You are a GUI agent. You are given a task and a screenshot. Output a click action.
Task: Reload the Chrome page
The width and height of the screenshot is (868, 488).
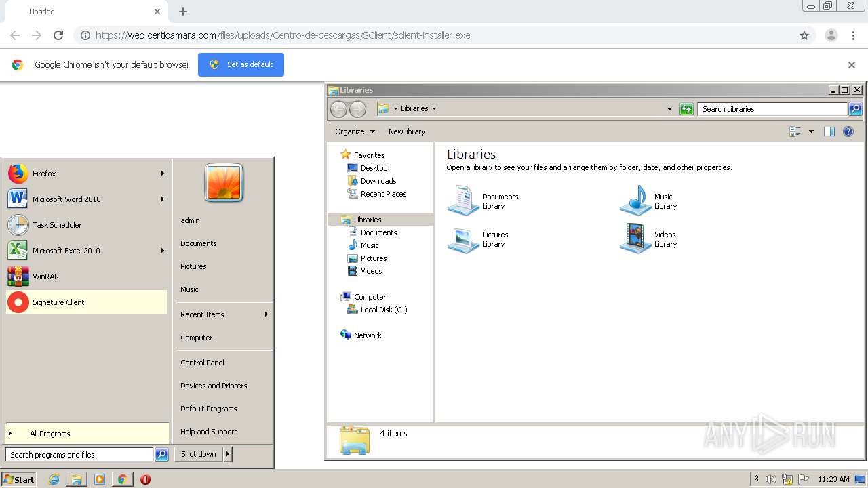point(58,35)
